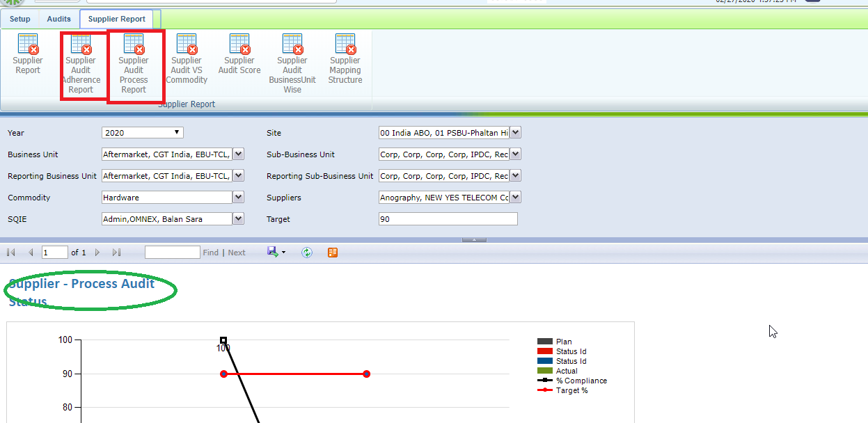
Task: Click the "Suppliers" field label
Action: [284, 198]
